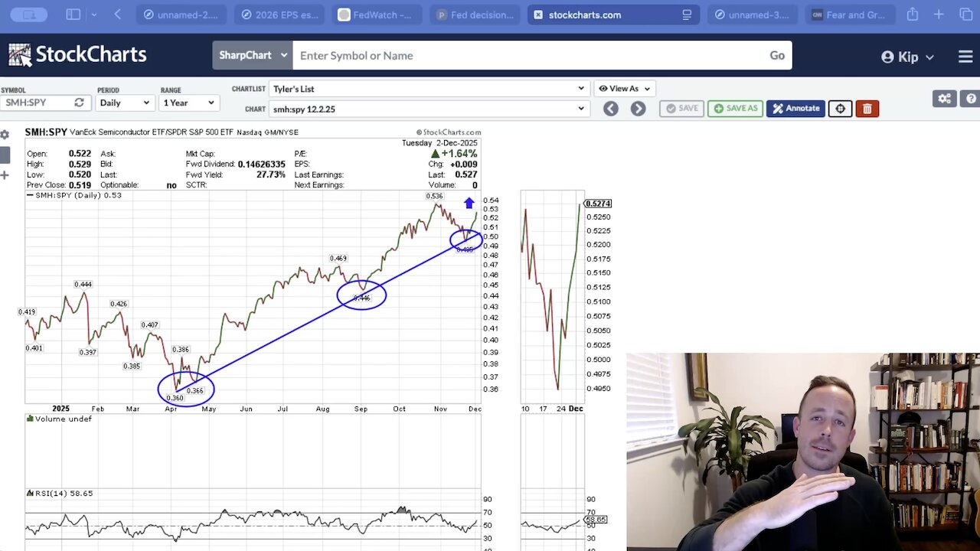Open the Kip account menu
The image size is (980, 551).
click(907, 57)
